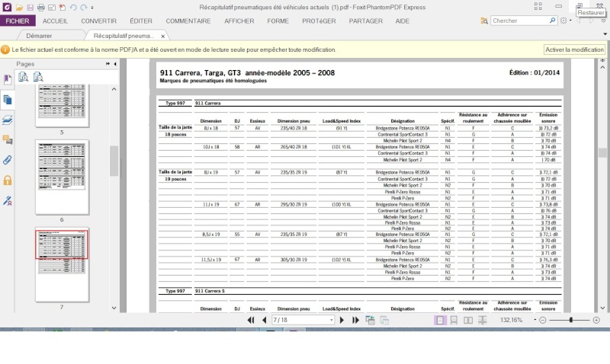Image resolution: width=610 pixels, height=364 pixels.
Task: Open the Bookmarks panel icon in sidebar
Action: [8, 80]
